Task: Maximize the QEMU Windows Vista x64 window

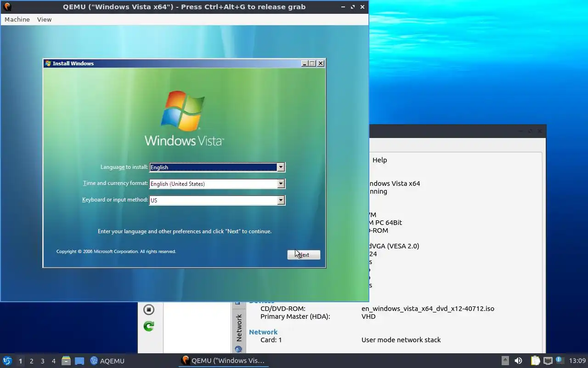Action: pyautogui.click(x=353, y=7)
